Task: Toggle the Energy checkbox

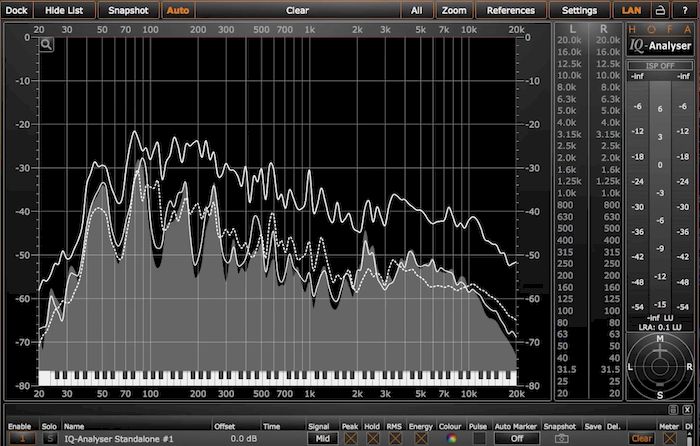Action: click(x=420, y=439)
